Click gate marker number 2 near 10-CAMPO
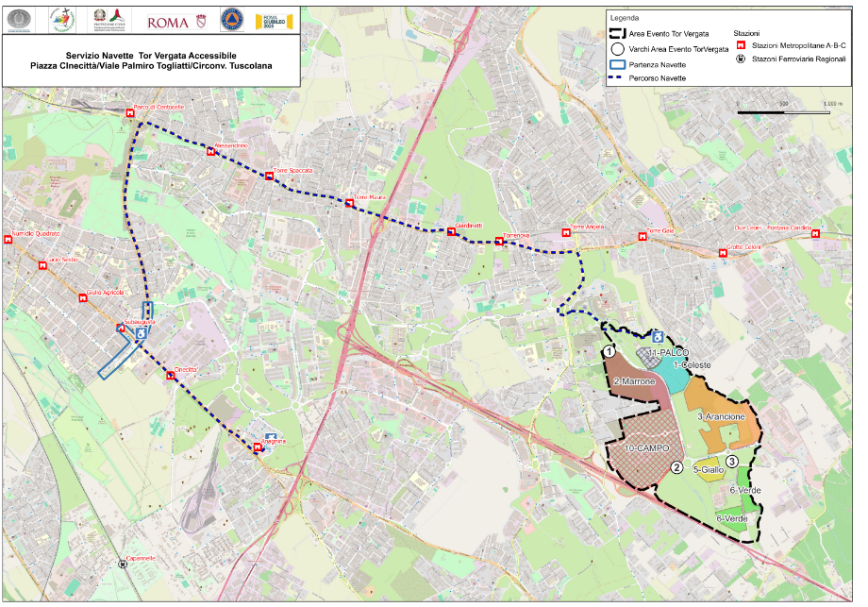868x607 pixels. pos(676,466)
